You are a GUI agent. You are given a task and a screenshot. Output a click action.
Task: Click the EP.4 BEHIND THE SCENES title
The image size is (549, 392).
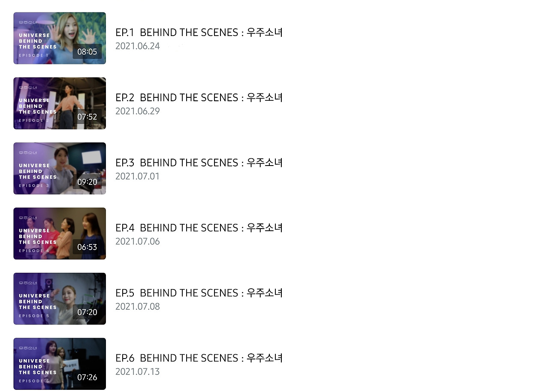pos(199,228)
